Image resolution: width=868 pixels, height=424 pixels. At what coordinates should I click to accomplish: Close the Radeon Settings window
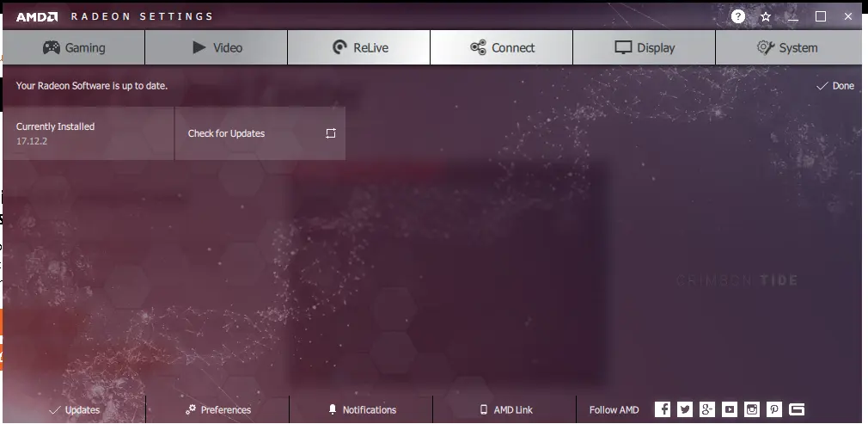click(848, 16)
